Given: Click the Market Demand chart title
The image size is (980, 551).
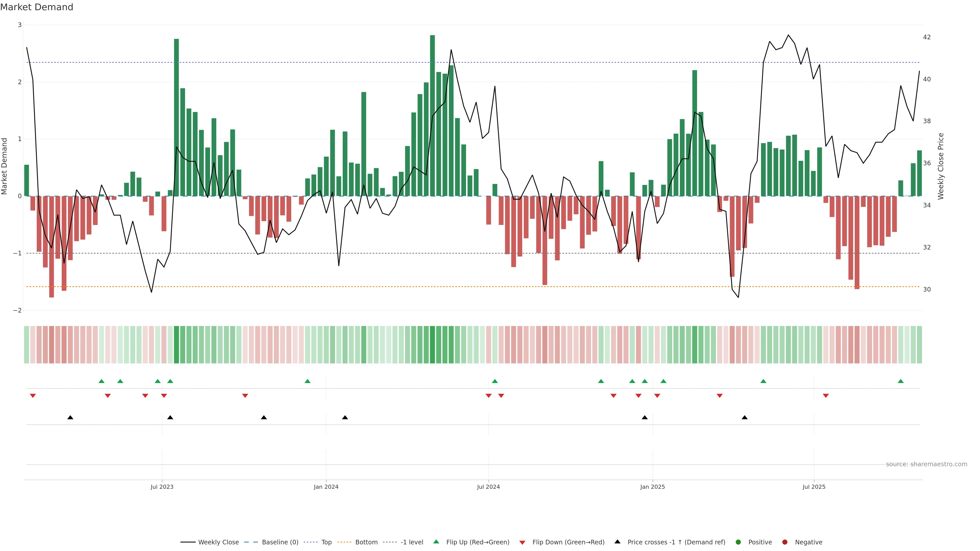Looking at the screenshot, I should (x=36, y=7).
